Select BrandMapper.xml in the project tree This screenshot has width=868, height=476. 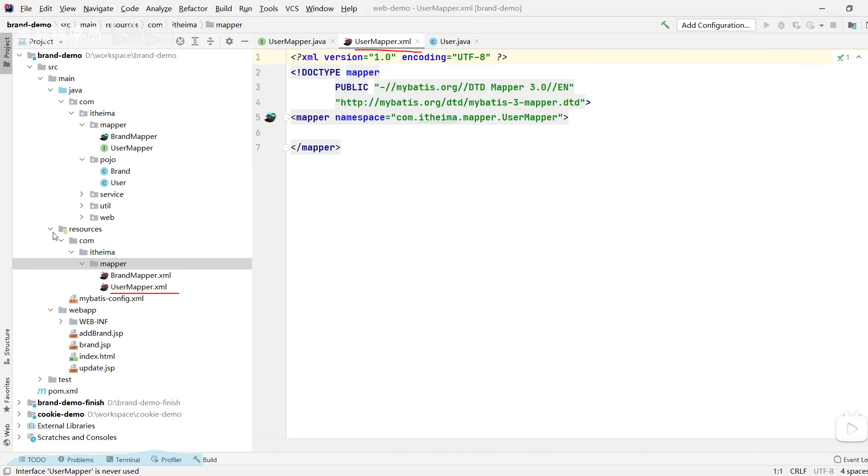pyautogui.click(x=140, y=275)
